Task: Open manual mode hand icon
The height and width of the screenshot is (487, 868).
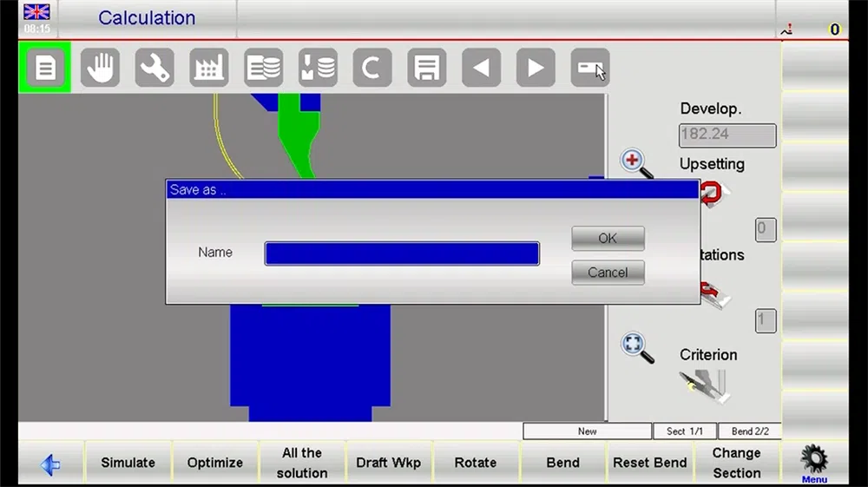Action: point(100,68)
